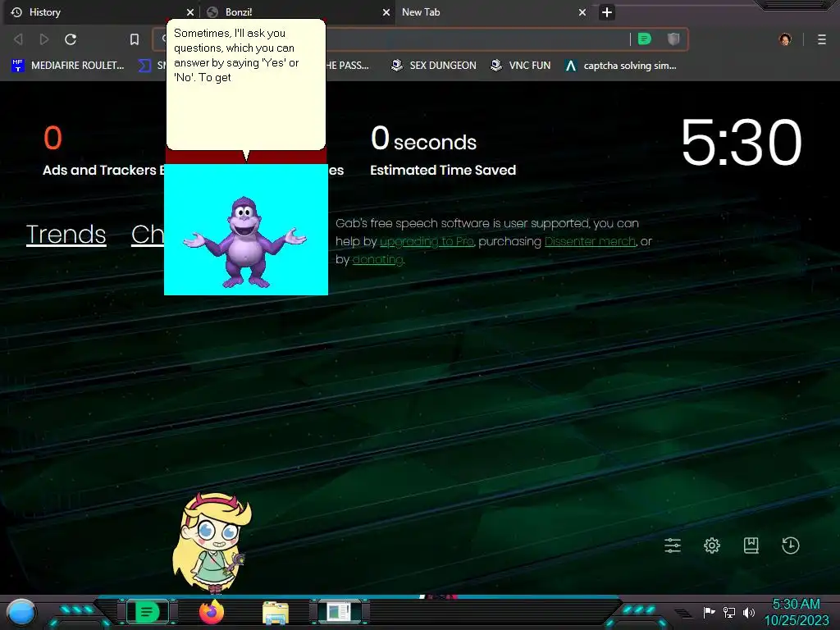Follow the donating link
This screenshot has height=630, width=840.
pos(377,260)
